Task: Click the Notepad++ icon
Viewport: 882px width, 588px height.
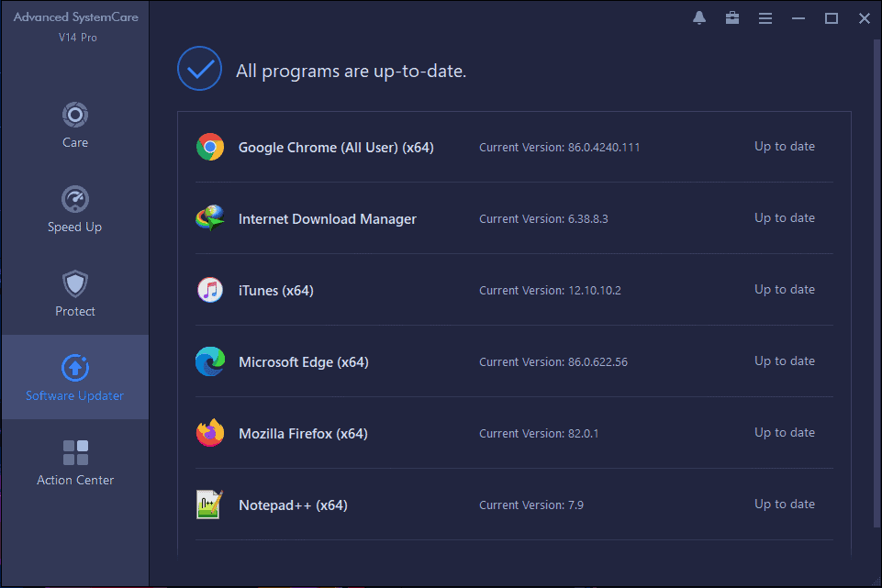Action: click(x=210, y=505)
